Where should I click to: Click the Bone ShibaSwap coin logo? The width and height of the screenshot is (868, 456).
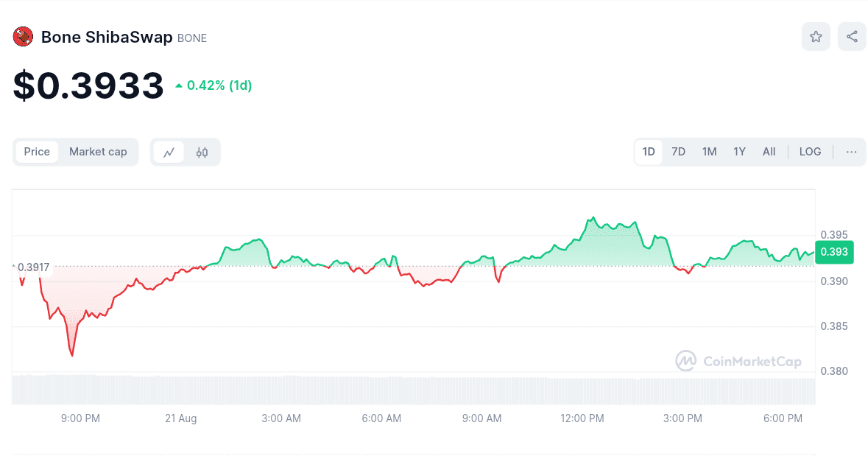(24, 37)
